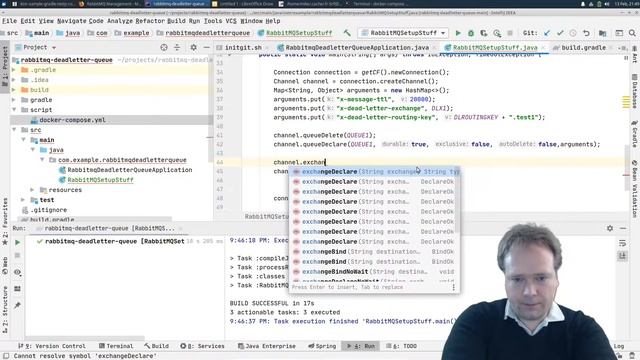Click the stop square in Run panel
The height and width of the screenshot is (360, 640).
[x=17, y=256]
